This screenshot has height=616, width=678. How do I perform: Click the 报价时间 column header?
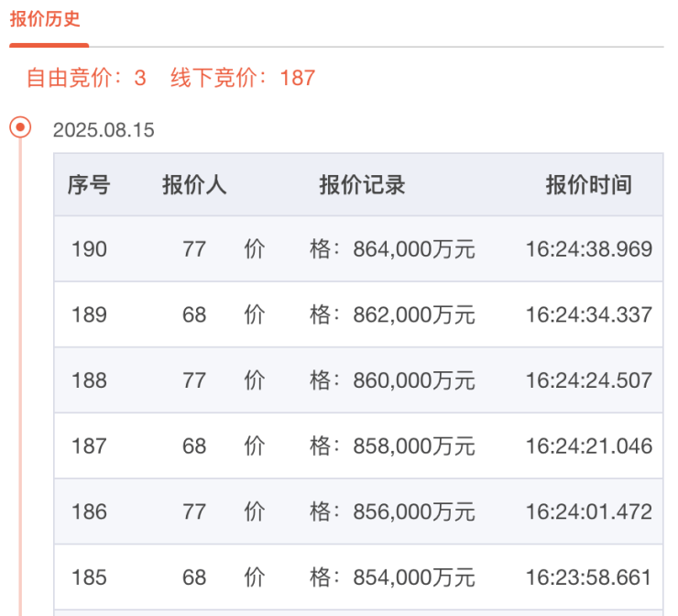tap(588, 185)
